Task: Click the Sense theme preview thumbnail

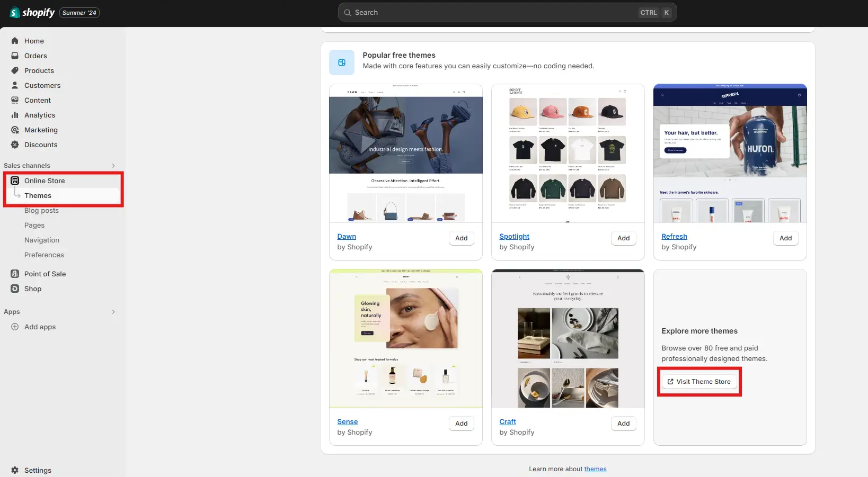Action: 406,339
